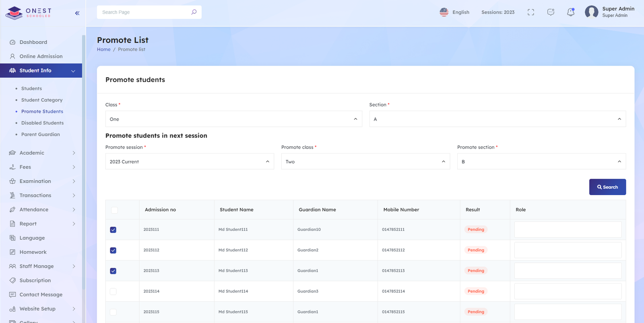Click the Report document icon
The height and width of the screenshot is (323, 644).
(x=12, y=224)
